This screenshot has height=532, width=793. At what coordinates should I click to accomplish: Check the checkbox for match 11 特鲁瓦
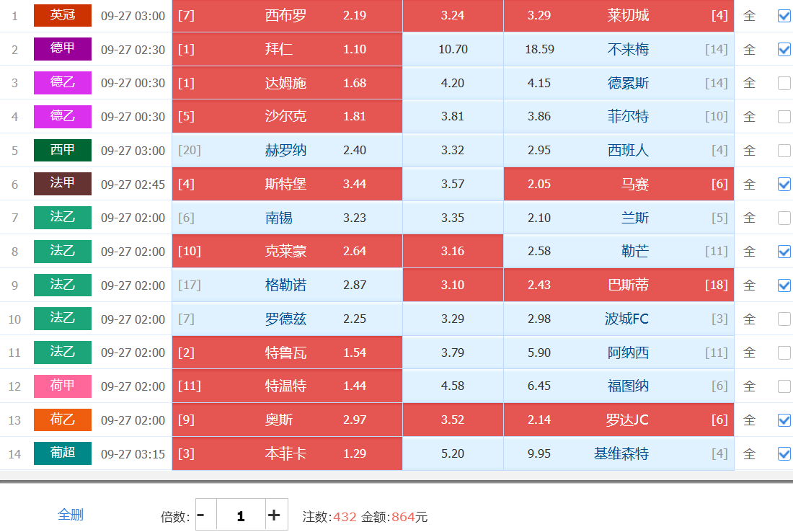tap(784, 353)
